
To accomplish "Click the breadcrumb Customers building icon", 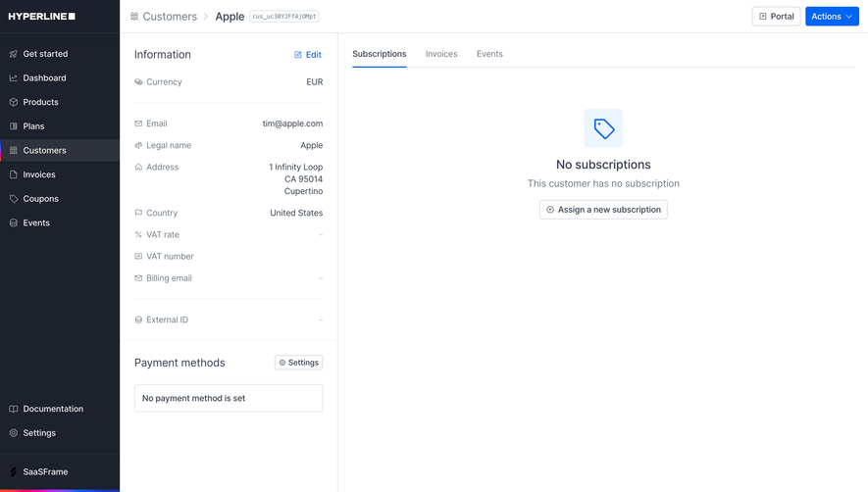I will pyautogui.click(x=134, y=17).
